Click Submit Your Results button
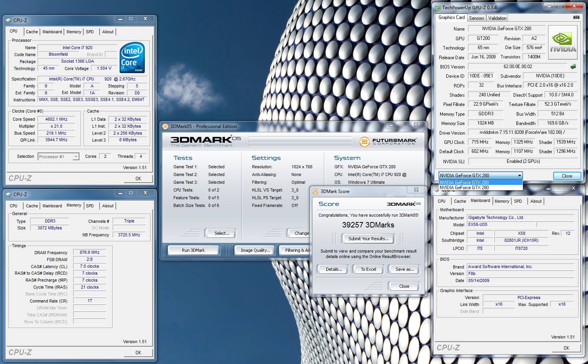The image size is (588, 364). pyautogui.click(x=368, y=239)
